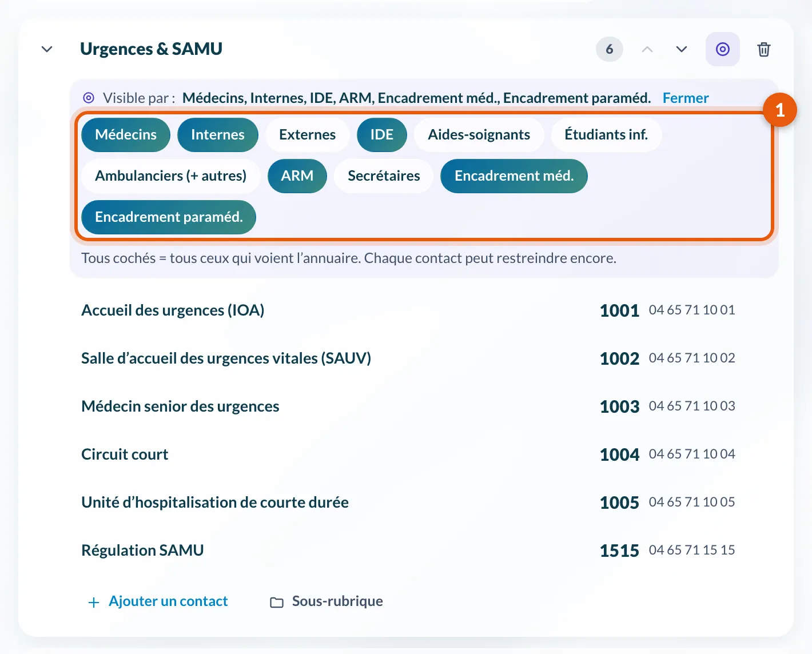Click extension number 1515
Screen dimensions: 812x654
tap(619, 551)
